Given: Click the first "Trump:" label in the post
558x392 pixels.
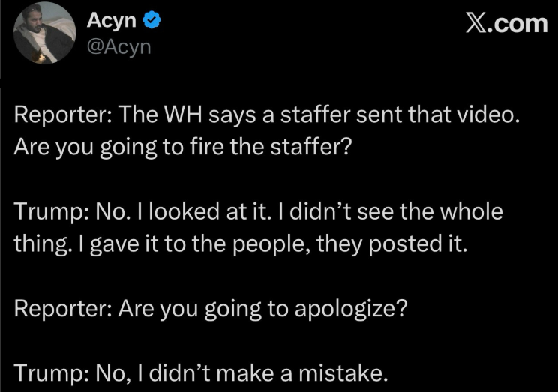Looking at the screenshot, I should tap(52, 213).
